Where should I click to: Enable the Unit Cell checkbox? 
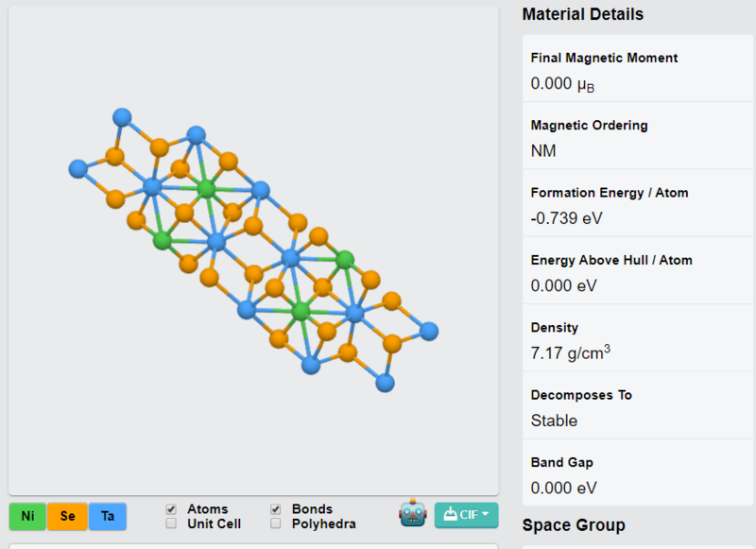171,523
